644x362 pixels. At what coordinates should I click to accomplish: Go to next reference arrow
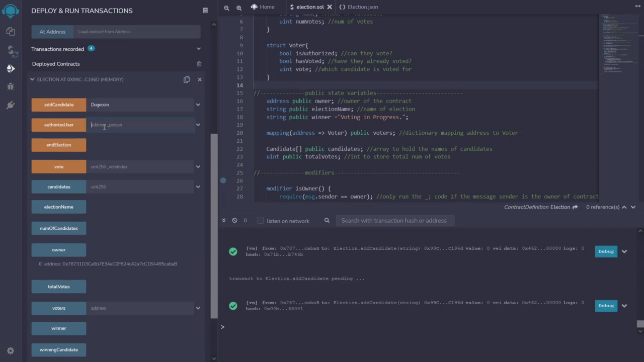[x=633, y=207]
